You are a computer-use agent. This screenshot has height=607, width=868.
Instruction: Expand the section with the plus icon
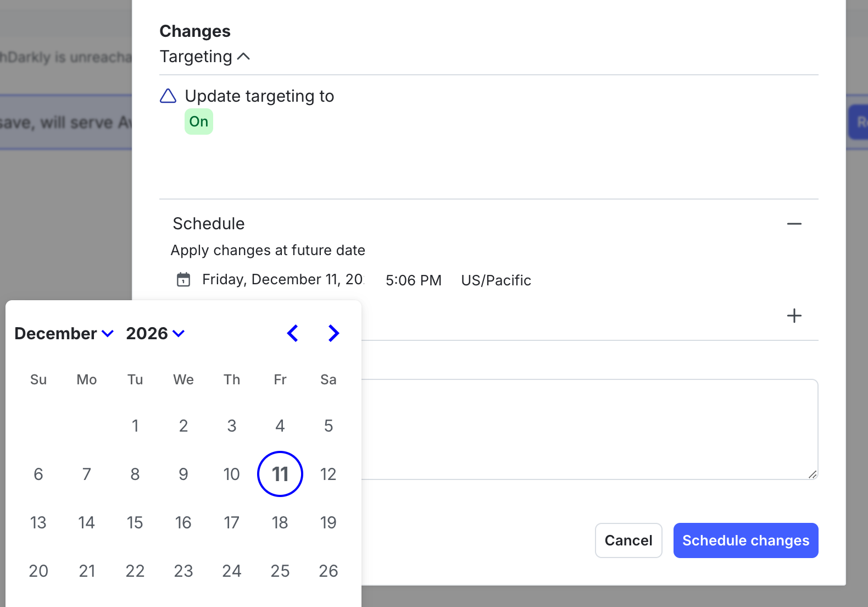coord(794,316)
